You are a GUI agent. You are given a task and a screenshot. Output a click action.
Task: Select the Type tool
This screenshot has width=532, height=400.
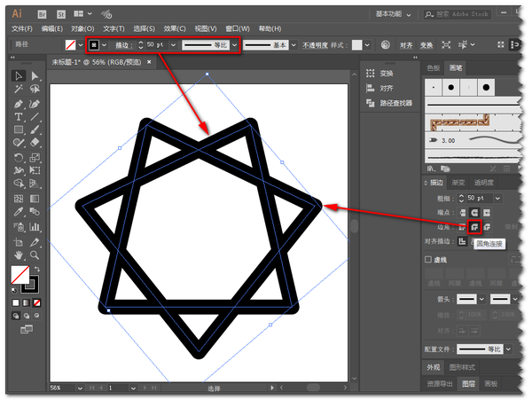[x=19, y=117]
